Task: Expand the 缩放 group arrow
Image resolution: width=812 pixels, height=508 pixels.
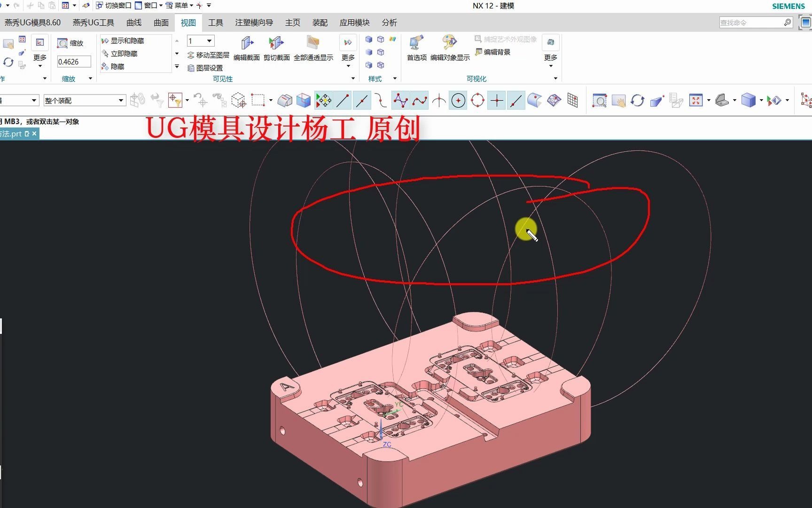Action: point(90,79)
